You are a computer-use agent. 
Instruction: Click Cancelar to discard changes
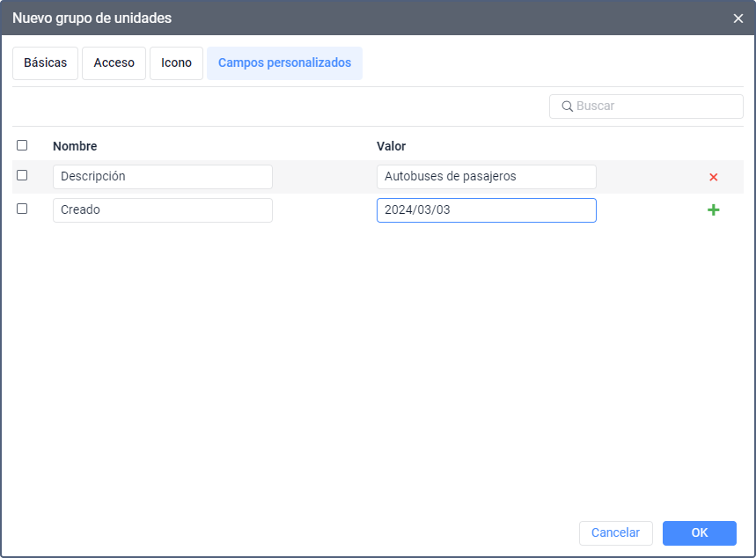[615, 532]
